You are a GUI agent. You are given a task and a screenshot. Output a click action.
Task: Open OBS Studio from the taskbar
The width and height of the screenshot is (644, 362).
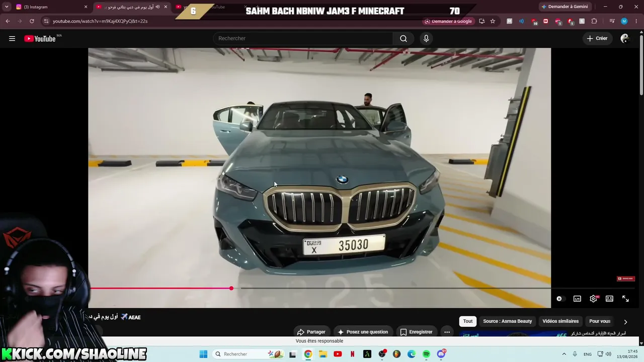point(382,354)
